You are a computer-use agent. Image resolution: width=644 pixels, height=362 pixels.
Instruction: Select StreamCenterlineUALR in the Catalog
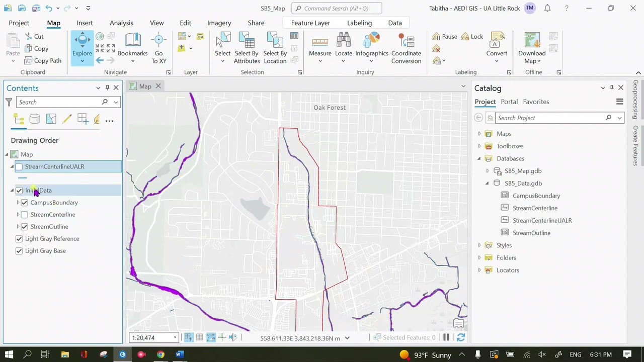pyautogui.click(x=542, y=220)
